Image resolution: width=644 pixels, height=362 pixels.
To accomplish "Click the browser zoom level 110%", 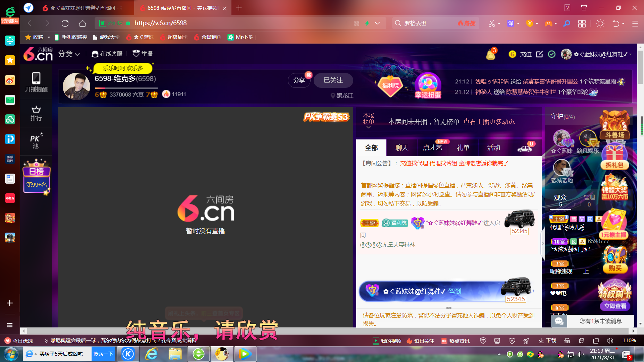I will [x=629, y=341].
